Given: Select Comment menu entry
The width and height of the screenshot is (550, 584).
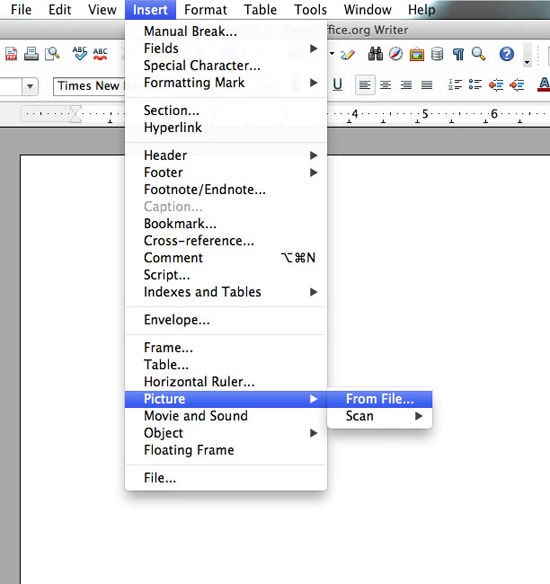Looking at the screenshot, I should [x=226, y=258].
